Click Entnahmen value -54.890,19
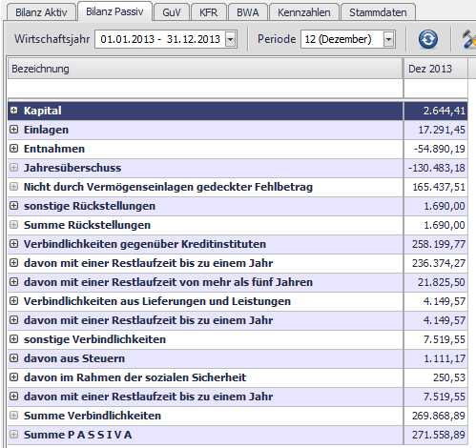The image size is (476, 448). click(440, 149)
